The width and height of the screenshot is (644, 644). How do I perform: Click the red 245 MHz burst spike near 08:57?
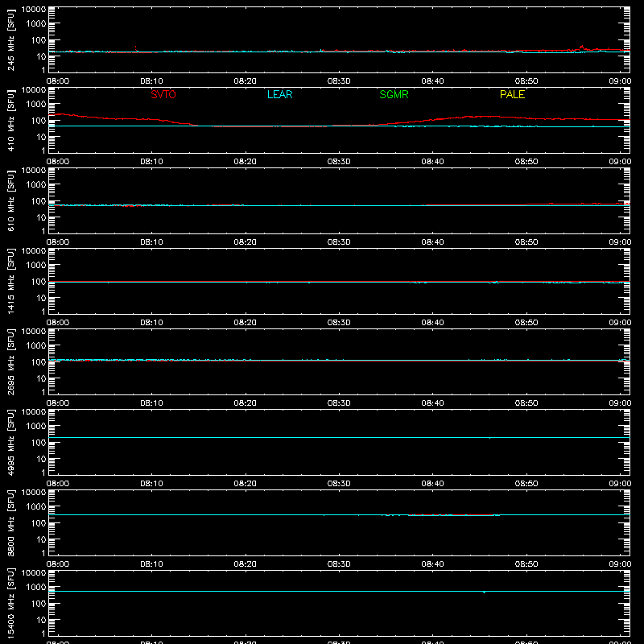pos(581,47)
